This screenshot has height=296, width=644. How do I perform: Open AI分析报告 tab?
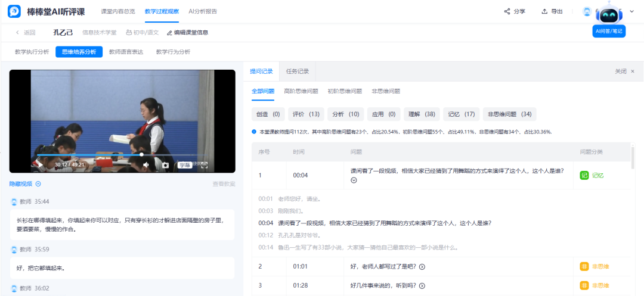[203, 11]
